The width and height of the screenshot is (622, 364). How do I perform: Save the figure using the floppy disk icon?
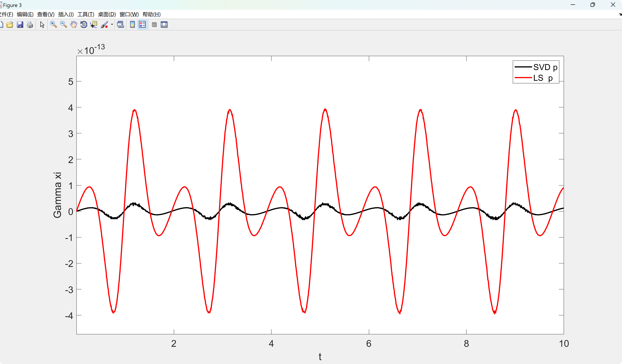click(x=20, y=25)
